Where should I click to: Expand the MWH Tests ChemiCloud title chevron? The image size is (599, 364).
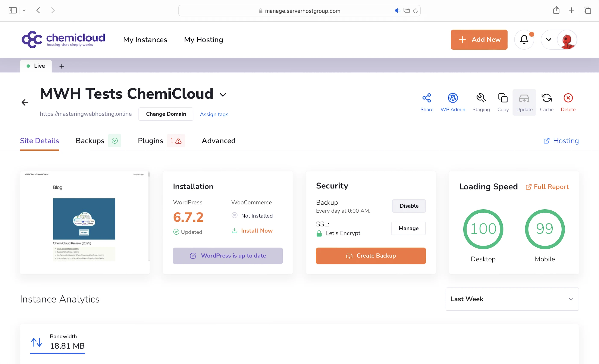[223, 95]
